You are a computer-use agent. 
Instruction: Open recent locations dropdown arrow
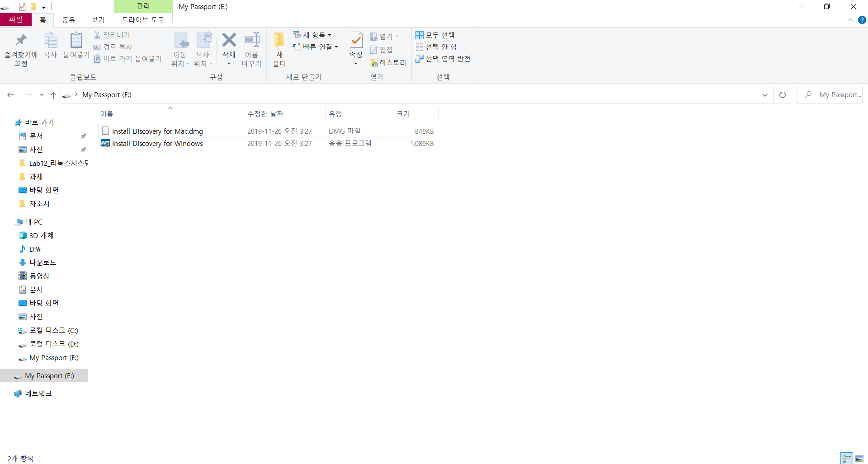click(x=42, y=95)
